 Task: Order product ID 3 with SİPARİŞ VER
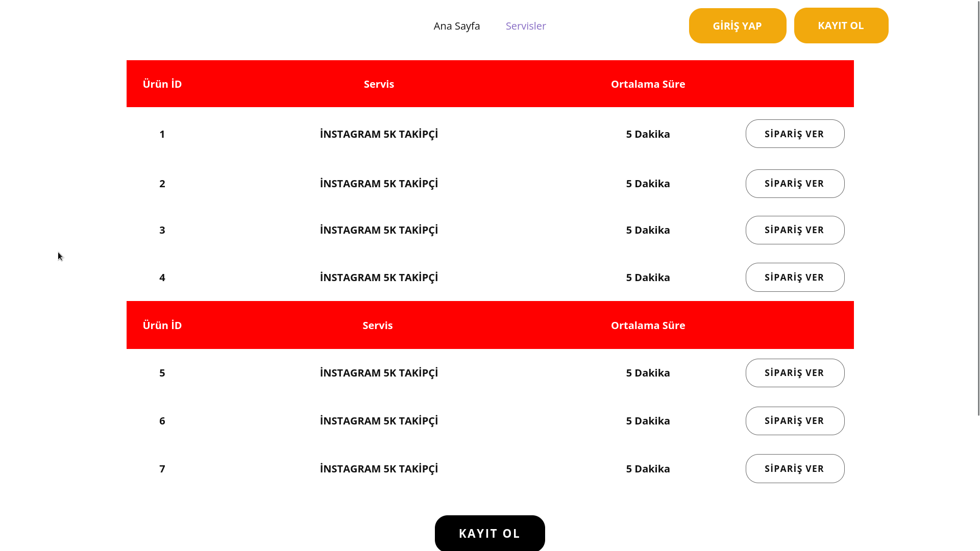(795, 230)
